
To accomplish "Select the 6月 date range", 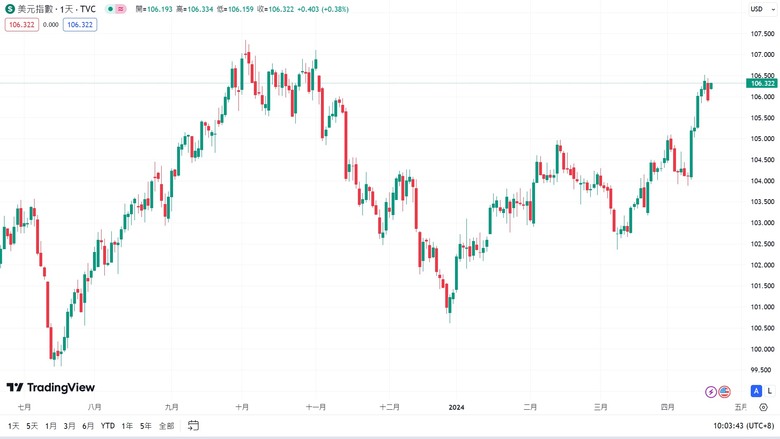I will click(x=88, y=426).
